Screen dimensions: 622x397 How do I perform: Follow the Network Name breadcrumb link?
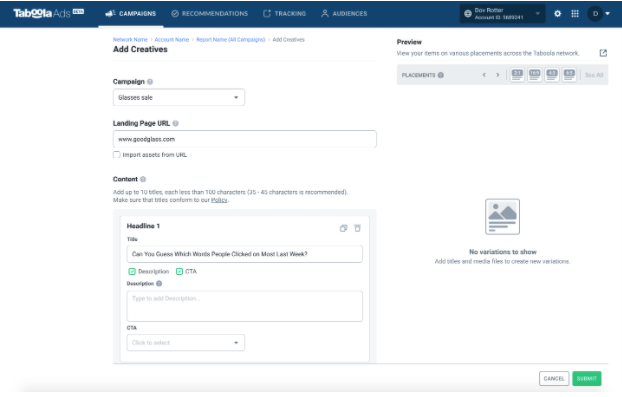tap(130, 40)
